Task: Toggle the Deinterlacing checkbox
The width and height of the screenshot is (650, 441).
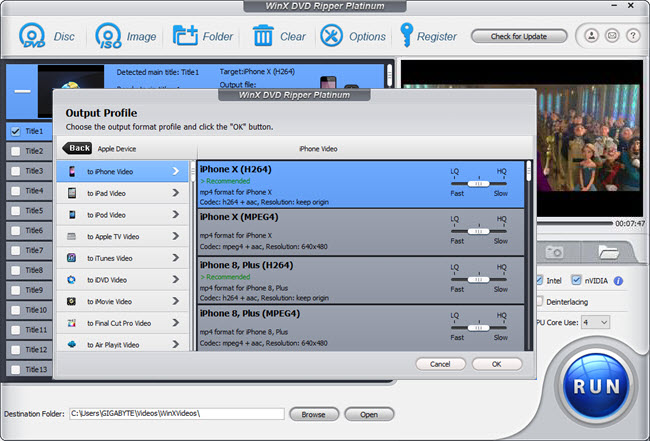Action: [539, 301]
